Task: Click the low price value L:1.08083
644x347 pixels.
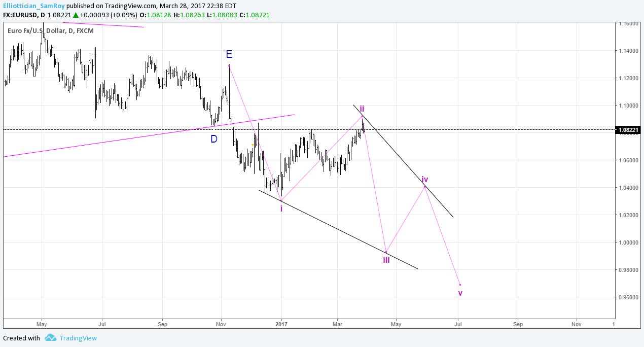Action: 222,15
